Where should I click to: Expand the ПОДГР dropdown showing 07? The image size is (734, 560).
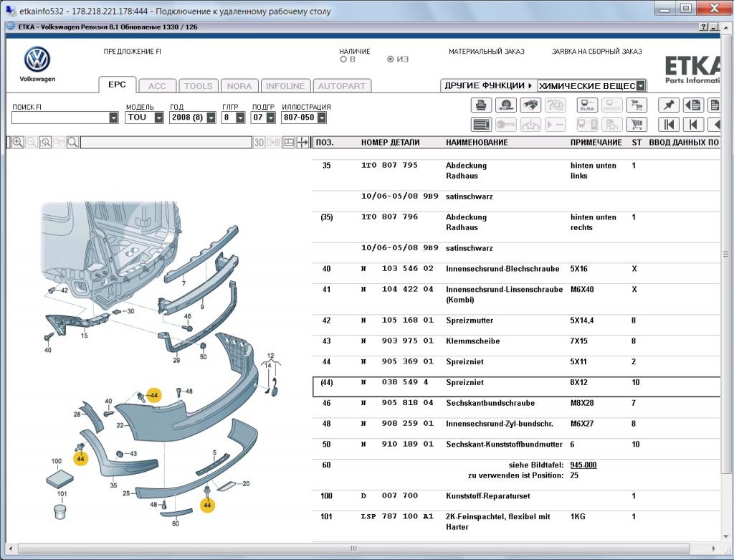coord(270,118)
